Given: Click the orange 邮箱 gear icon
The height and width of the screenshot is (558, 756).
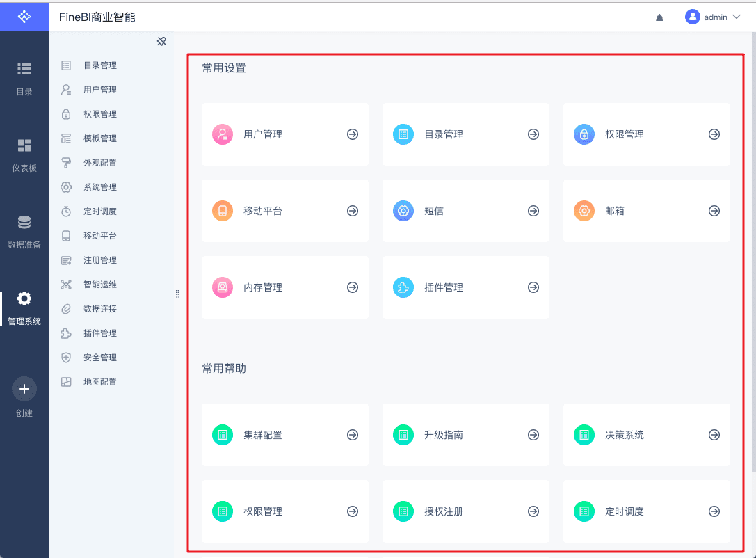Looking at the screenshot, I should click(x=584, y=211).
